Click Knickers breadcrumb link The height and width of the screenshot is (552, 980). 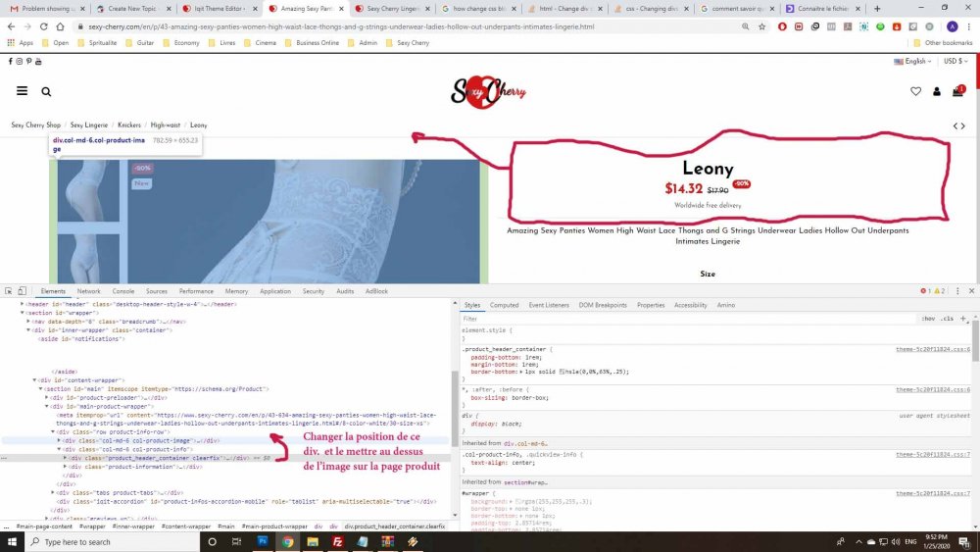tap(129, 125)
